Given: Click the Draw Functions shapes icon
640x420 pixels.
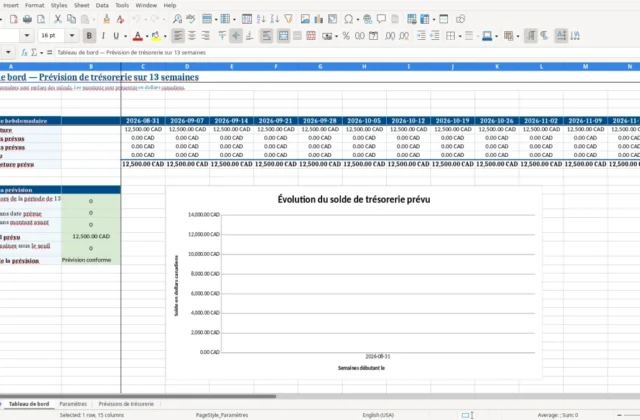Looking at the screenshot, I should click(460, 19).
